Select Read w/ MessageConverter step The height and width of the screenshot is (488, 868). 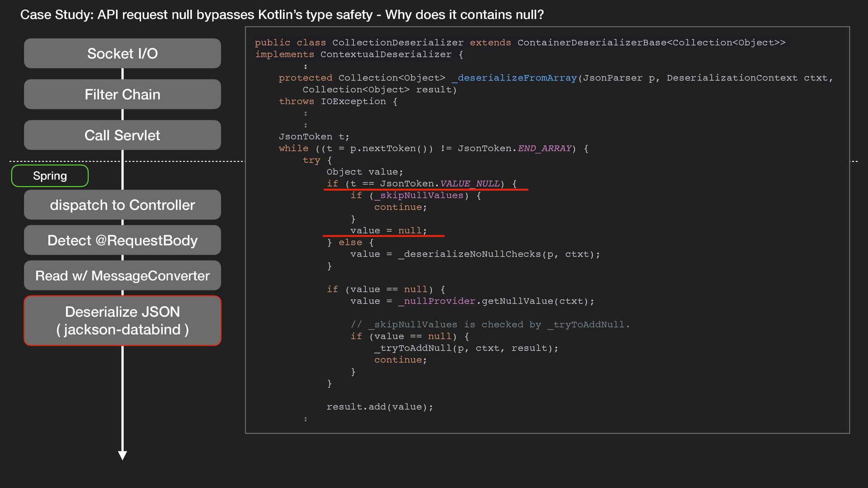[122, 276]
